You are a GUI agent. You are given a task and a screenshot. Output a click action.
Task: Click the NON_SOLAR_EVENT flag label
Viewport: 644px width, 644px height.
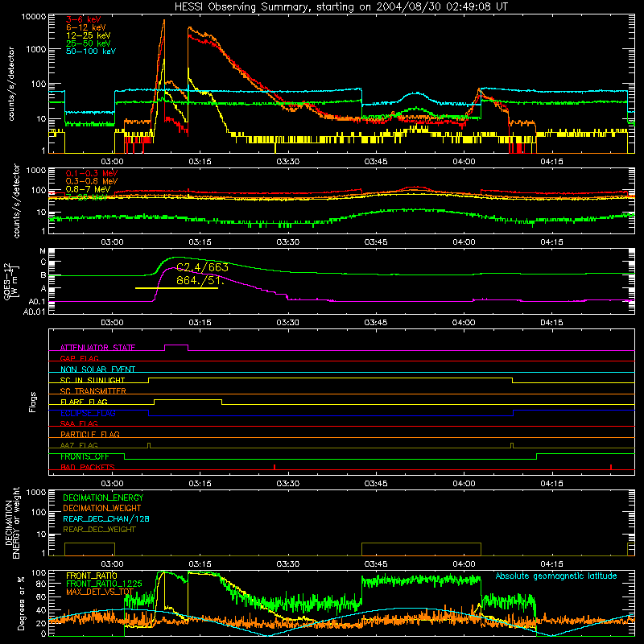pos(97,369)
